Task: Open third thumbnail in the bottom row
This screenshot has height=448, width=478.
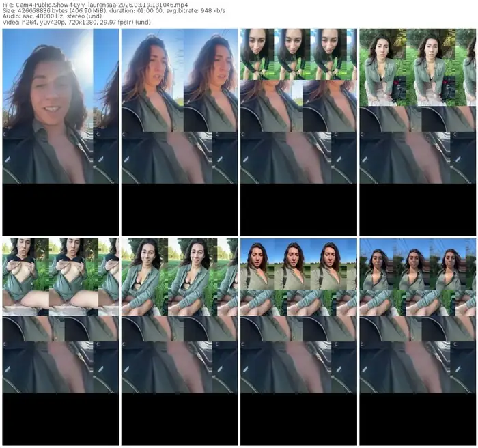Action: tap(299, 342)
